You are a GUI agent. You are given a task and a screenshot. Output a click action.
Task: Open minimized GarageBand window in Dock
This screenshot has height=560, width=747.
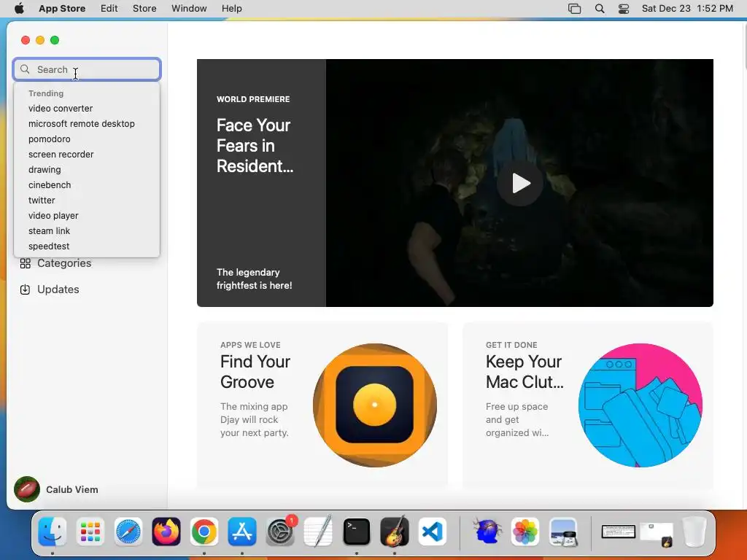pos(657,533)
